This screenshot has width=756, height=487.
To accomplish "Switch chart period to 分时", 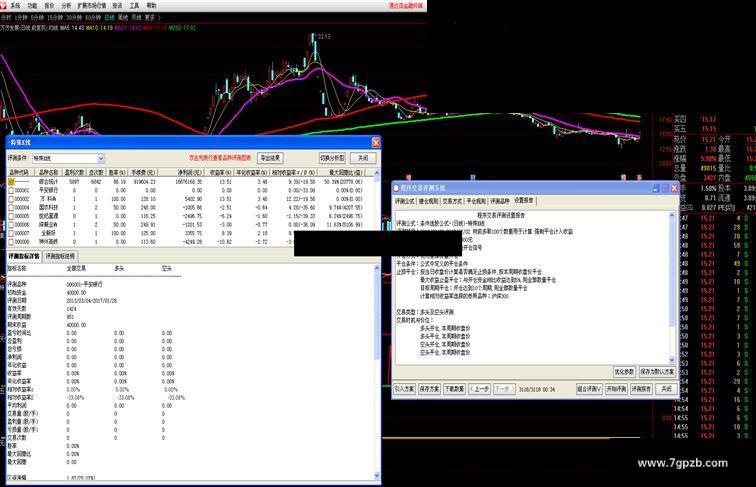I will coord(6,17).
